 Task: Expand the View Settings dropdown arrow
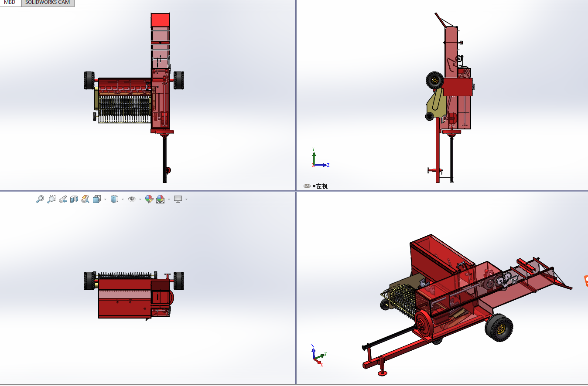pyautogui.click(x=186, y=200)
